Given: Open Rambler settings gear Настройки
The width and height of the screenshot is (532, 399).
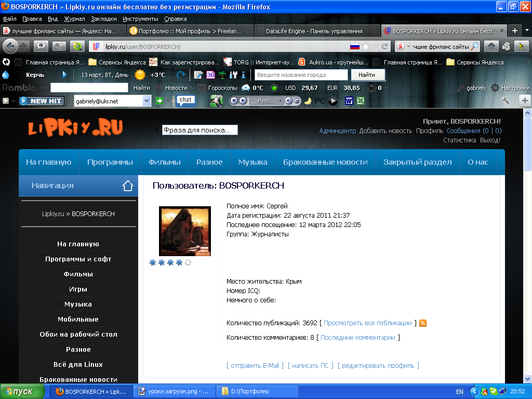Looking at the screenshot, I should tap(510, 88).
